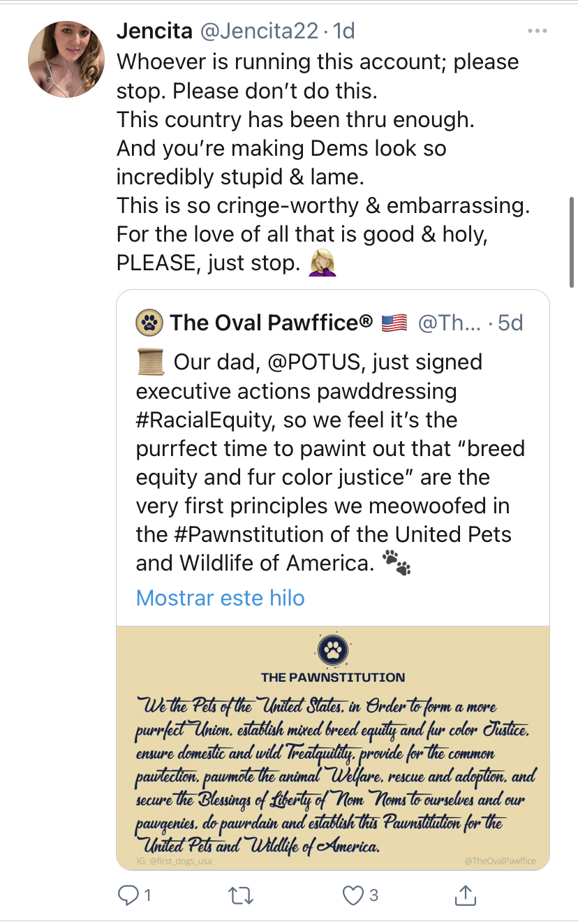
Task: Open the three-dot more options menu
Action: 537,31
